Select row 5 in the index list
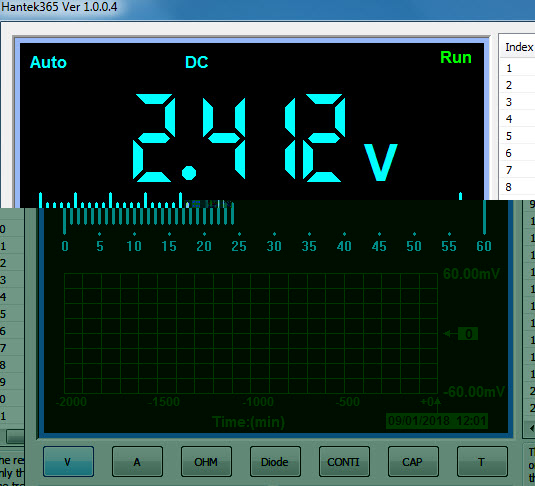 coord(518,136)
